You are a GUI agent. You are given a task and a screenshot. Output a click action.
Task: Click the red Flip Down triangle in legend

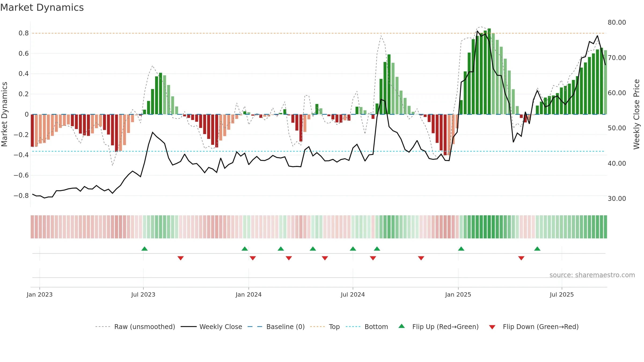[x=492, y=327]
